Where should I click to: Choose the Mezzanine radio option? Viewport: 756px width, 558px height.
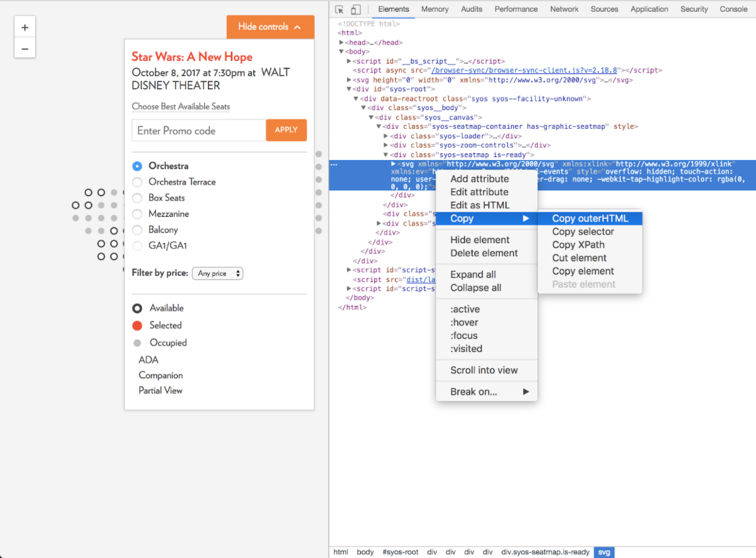(x=137, y=214)
